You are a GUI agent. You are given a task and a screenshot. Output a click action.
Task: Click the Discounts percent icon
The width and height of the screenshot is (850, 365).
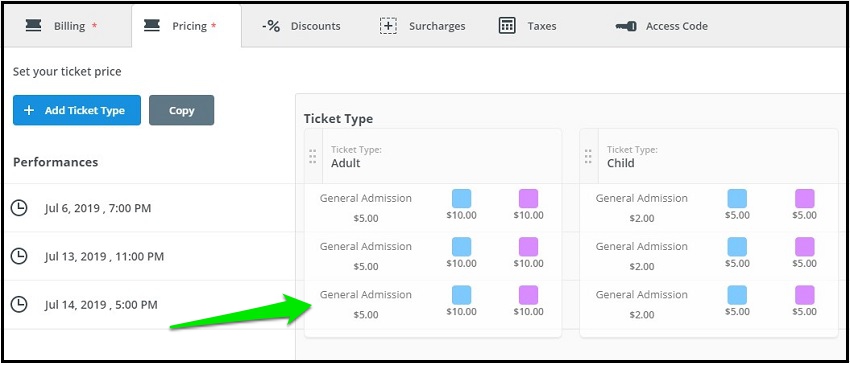(x=271, y=26)
